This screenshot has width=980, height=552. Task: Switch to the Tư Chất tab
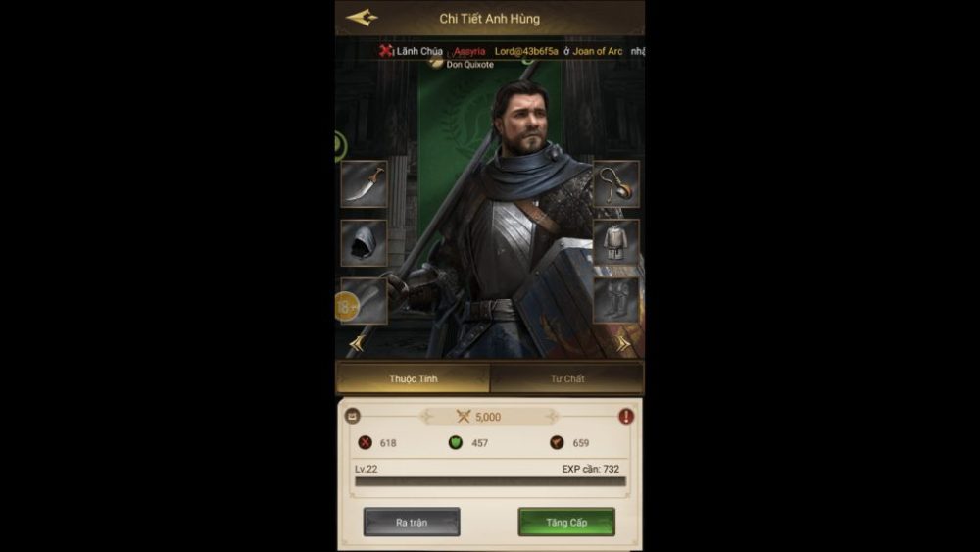[566, 378]
